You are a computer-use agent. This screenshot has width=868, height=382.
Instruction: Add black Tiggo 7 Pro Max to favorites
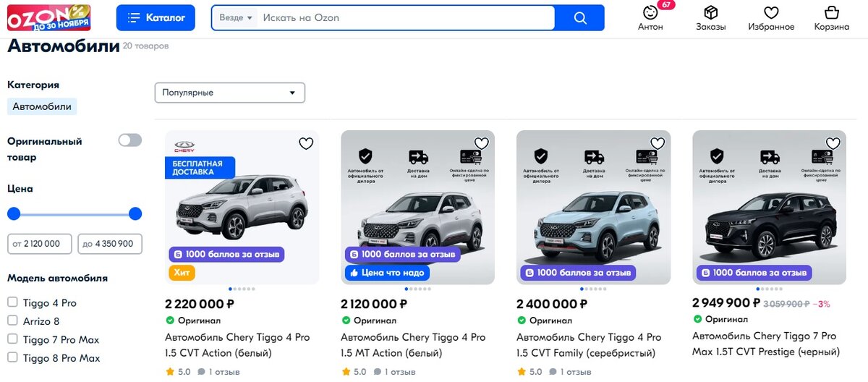[x=833, y=143]
